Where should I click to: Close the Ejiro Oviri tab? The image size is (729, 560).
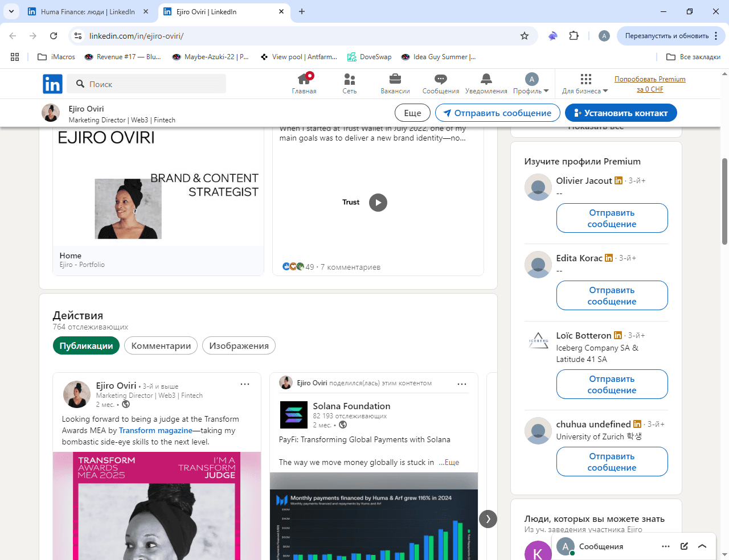282,11
